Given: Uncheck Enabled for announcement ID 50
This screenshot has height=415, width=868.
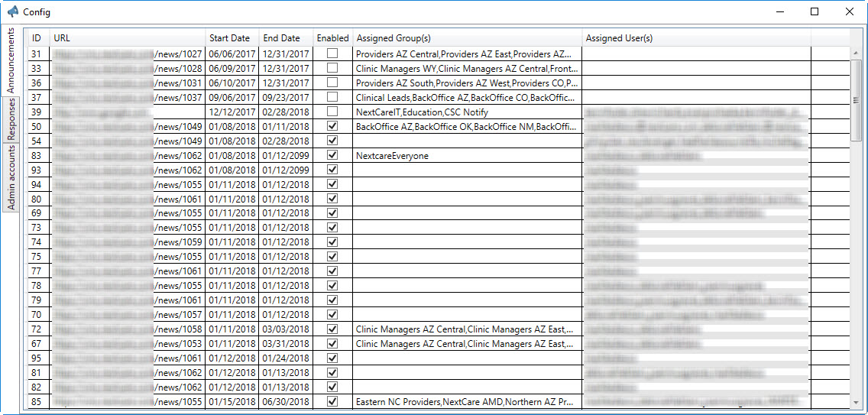Looking at the screenshot, I should [x=332, y=126].
